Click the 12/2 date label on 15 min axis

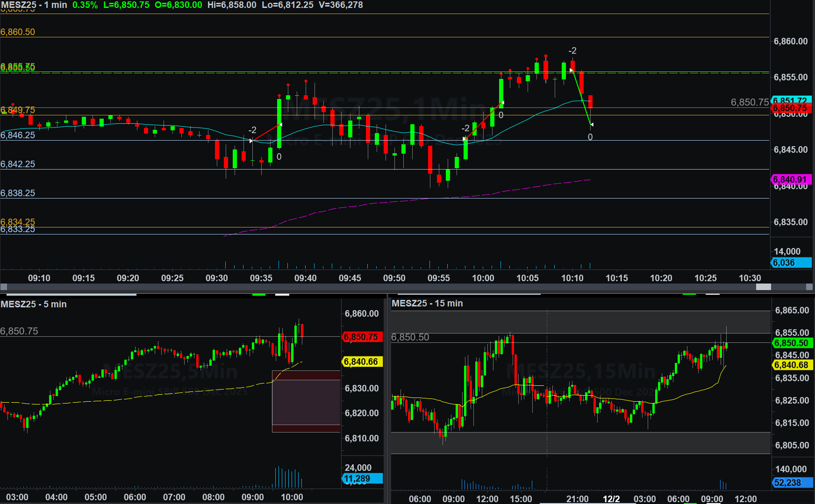[611, 499]
